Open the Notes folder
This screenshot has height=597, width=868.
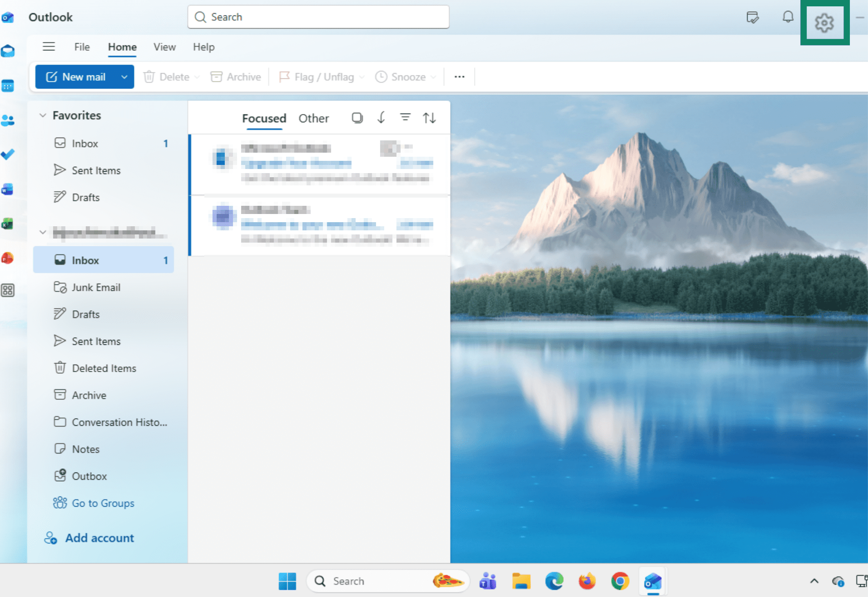pos(104,449)
